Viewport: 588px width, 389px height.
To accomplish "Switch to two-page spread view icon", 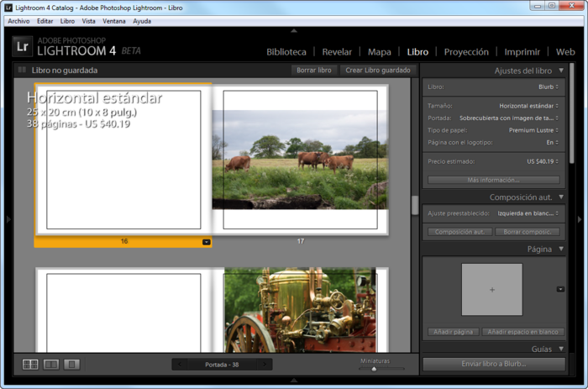I will coord(51,365).
